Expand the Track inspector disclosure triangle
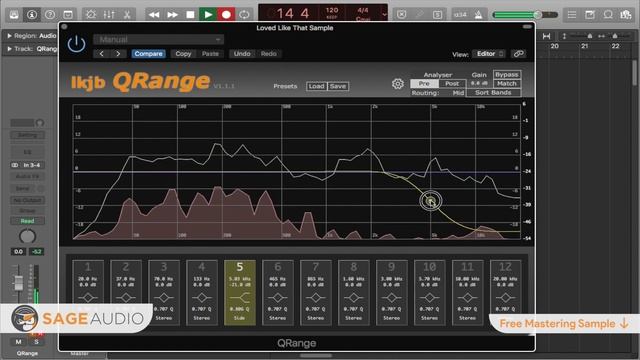 (x=9, y=49)
